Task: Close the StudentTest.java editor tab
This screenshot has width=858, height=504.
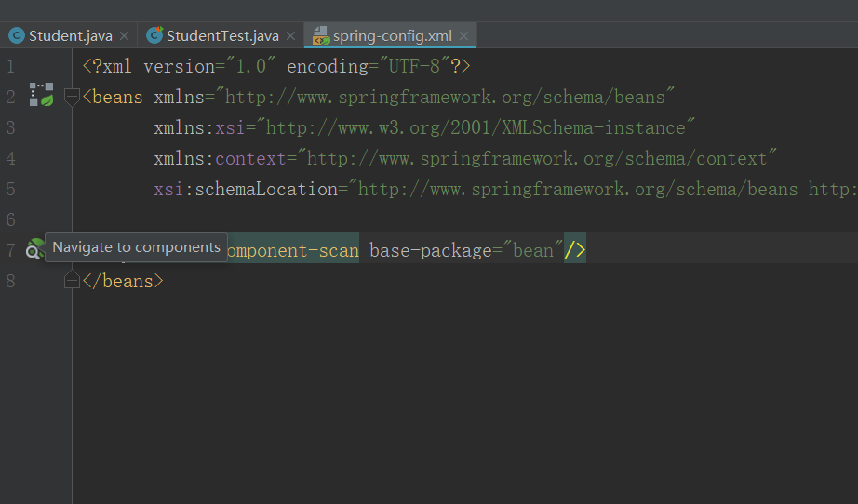Action: (290, 36)
